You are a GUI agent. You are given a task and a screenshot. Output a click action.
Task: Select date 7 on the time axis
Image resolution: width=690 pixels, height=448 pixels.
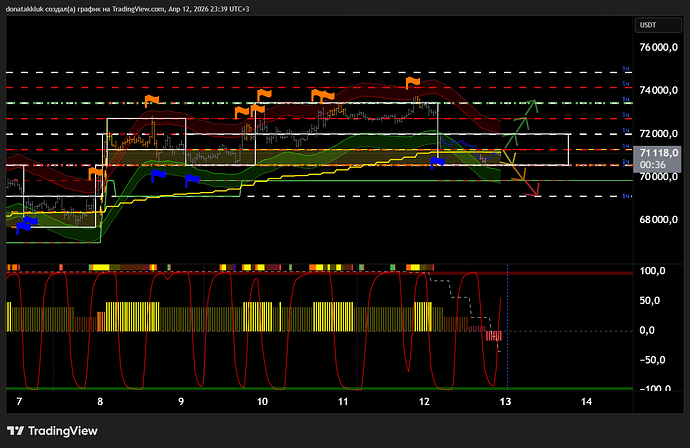tap(19, 401)
